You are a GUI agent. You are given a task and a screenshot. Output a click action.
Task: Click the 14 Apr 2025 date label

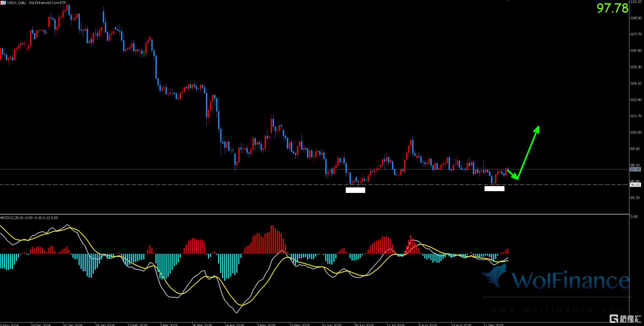click(235, 325)
